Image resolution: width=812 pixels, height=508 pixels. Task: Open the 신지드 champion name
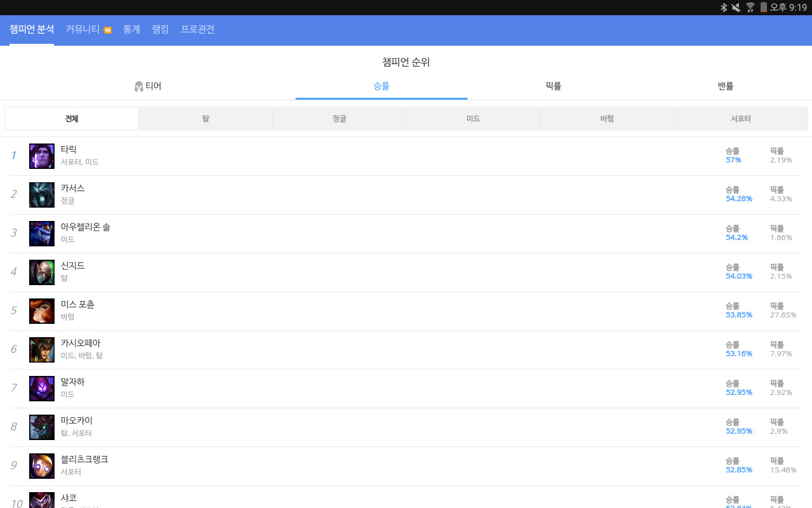pyautogui.click(x=73, y=265)
